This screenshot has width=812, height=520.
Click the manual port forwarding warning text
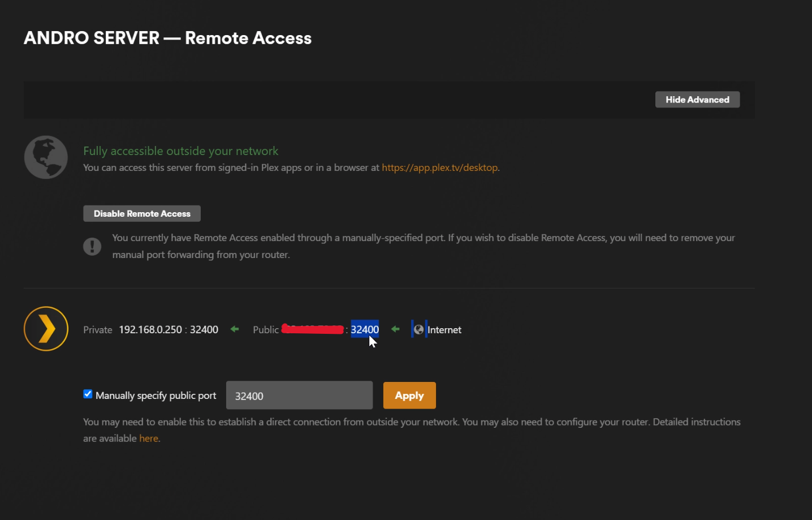[x=424, y=246]
